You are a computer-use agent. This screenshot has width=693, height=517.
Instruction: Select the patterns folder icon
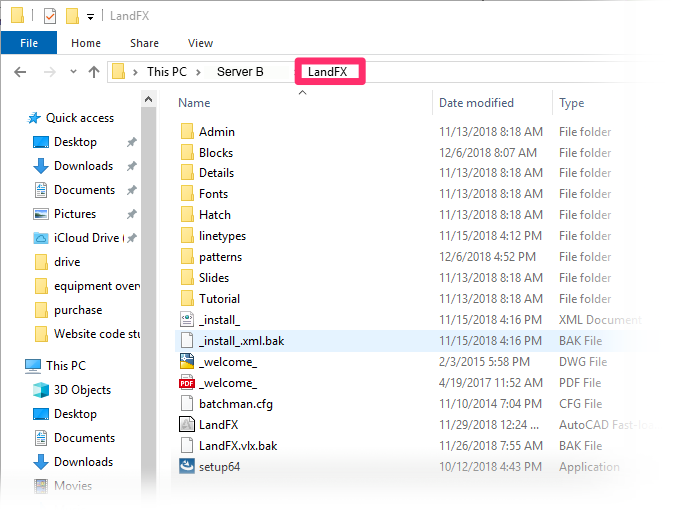tap(187, 256)
